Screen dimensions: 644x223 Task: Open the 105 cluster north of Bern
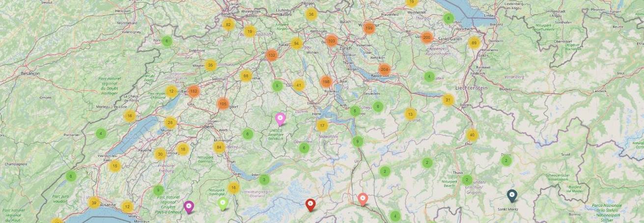click(223, 103)
